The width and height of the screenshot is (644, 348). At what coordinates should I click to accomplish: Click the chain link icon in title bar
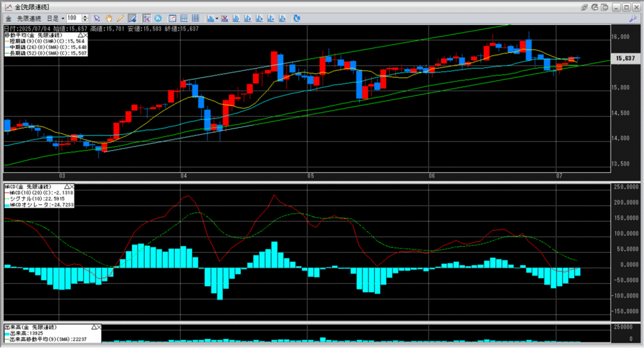584,7
